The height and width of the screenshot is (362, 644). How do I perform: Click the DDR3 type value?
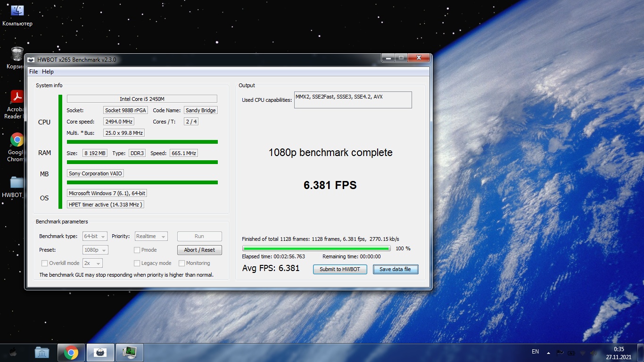138,153
